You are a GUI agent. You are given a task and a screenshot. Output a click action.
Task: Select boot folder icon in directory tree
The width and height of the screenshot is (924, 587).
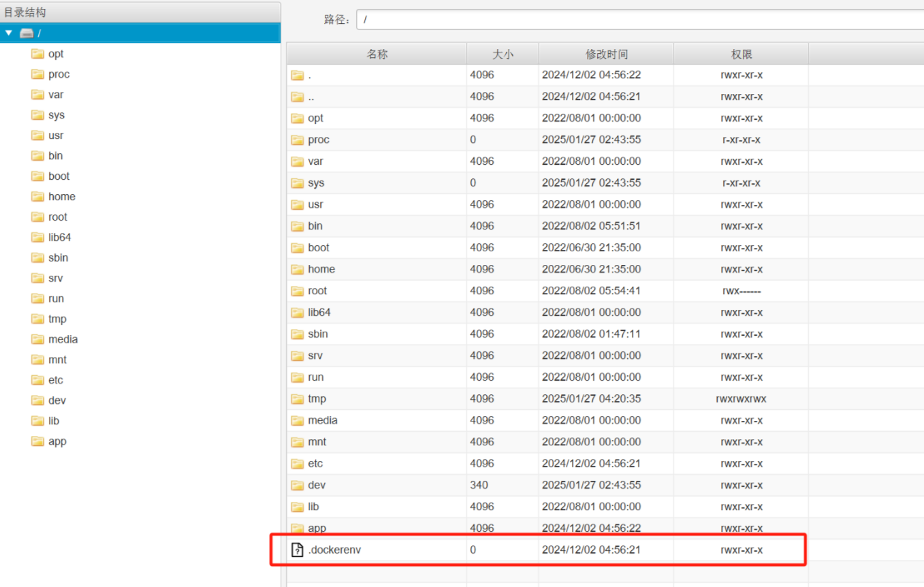point(37,176)
